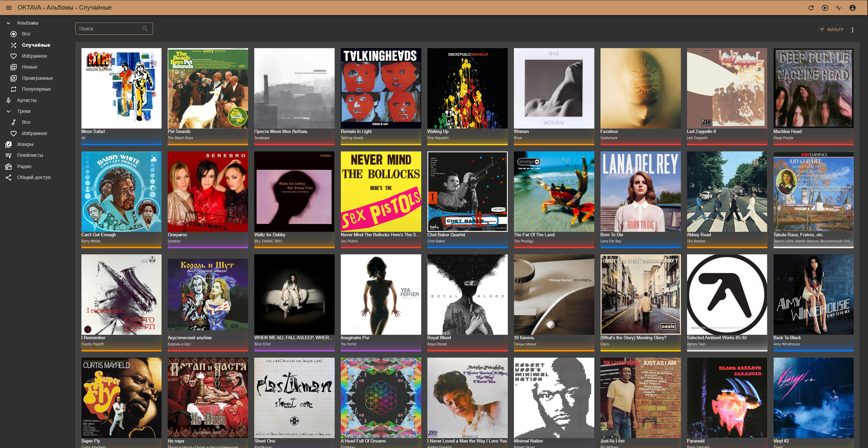Go to Жанры section
The width and height of the screenshot is (868, 448).
25,144
